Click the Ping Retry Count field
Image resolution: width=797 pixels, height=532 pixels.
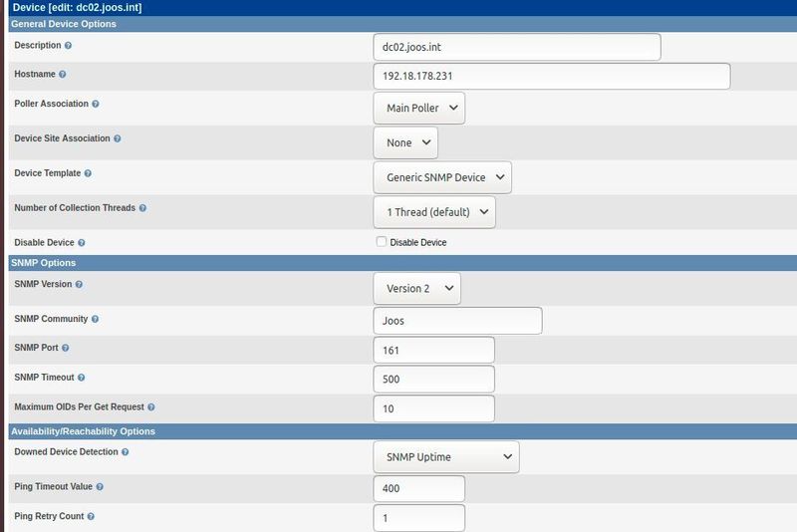(418, 518)
